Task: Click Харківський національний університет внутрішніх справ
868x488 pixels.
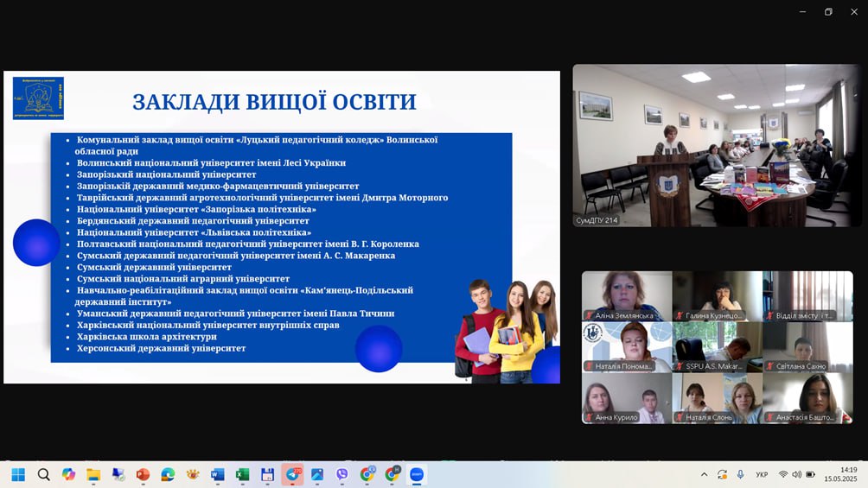Action: pyautogui.click(x=207, y=325)
